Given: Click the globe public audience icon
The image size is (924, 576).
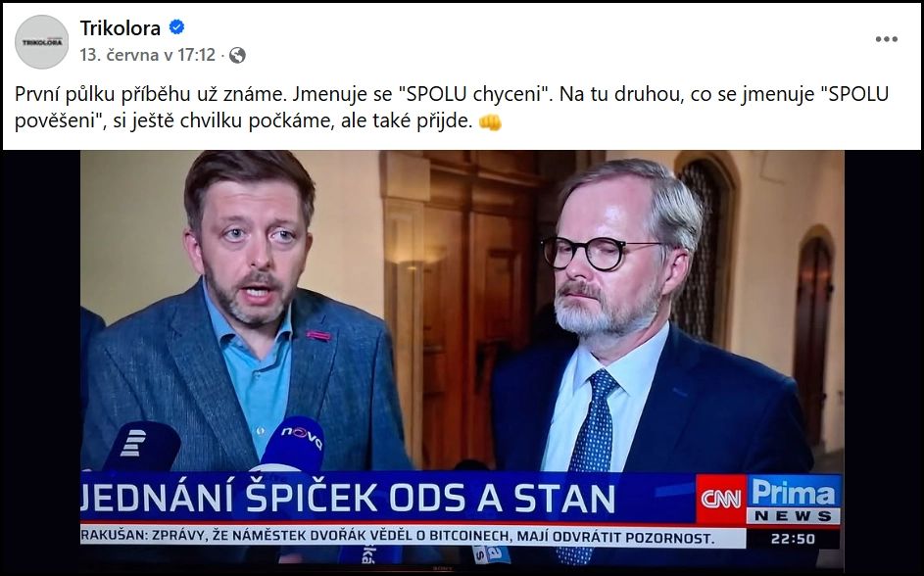Looking at the screenshot, I should [x=237, y=56].
